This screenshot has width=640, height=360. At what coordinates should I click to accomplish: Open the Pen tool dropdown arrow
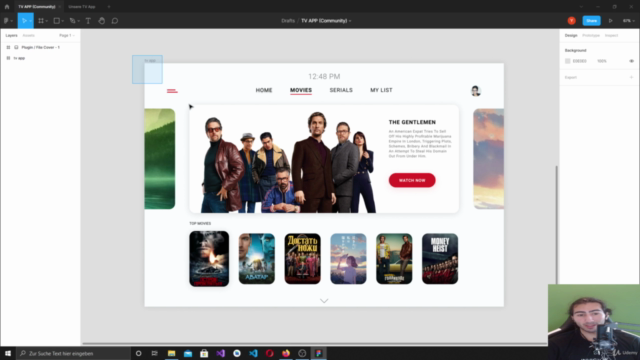click(x=78, y=21)
